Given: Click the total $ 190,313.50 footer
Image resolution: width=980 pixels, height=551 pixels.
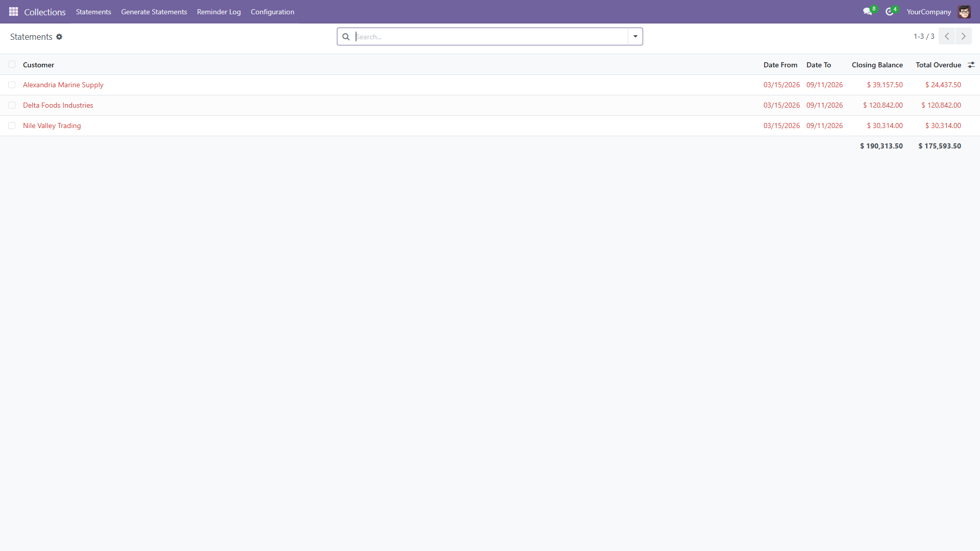Looking at the screenshot, I should point(881,146).
